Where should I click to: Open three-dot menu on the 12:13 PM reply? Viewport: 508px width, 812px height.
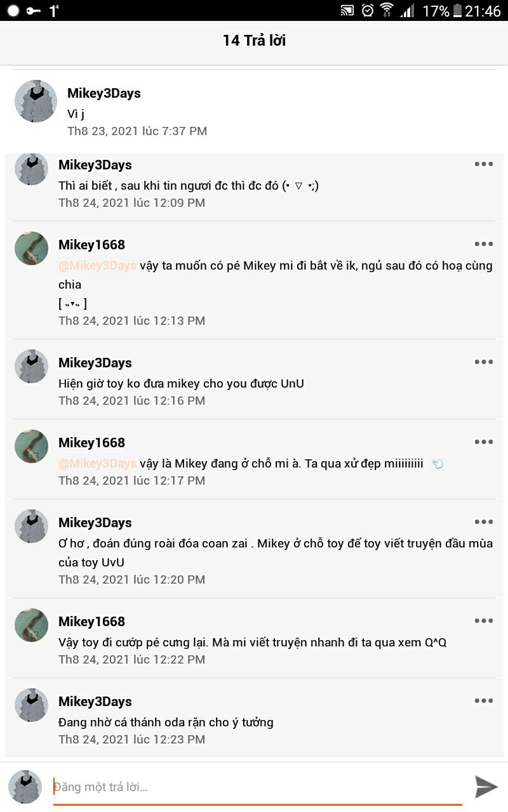484,244
